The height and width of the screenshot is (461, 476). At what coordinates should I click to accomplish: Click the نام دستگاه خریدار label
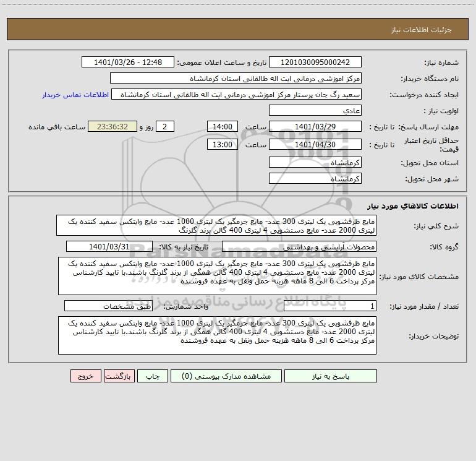(430, 79)
